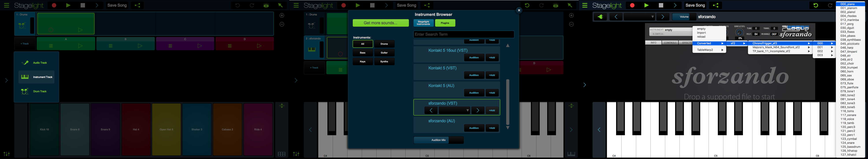Focus the Enter Search Term field
Viewport: 868px width, 159px height.
coord(464,34)
